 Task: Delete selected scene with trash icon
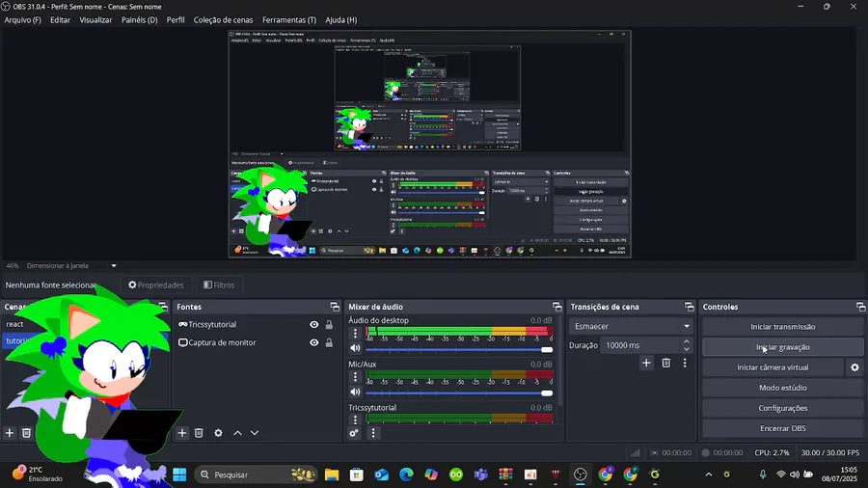point(26,433)
